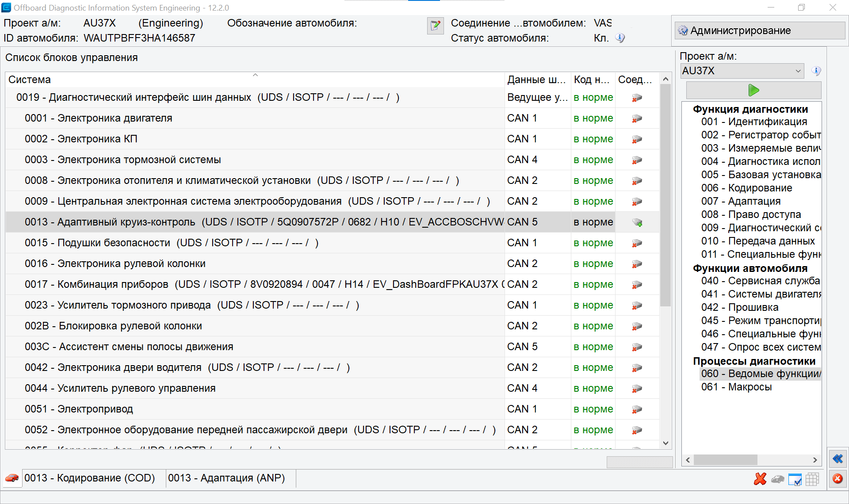Click the red round close button bottom right
This screenshot has height=504, width=849.
coord(838,479)
